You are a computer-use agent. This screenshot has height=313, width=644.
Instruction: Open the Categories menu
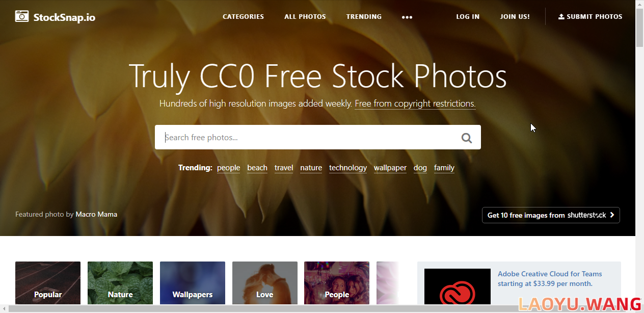(243, 16)
